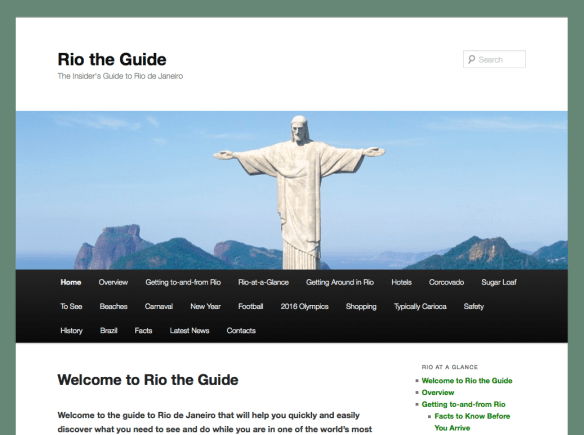Open the Rio the Guide site title
Viewport: 584px width, 435px height.
(112, 60)
